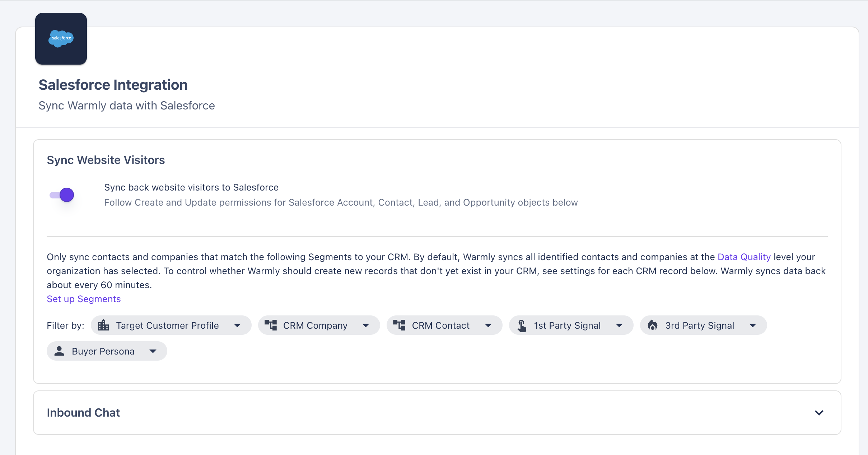The image size is (868, 455).
Task: Click the flame icon on 3rd Party Signal
Action: (653, 325)
